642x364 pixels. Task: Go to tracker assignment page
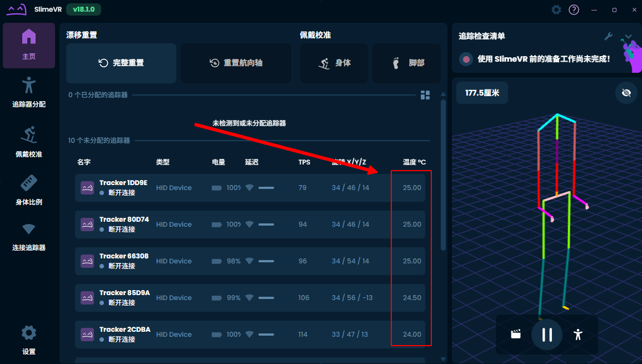pyautogui.click(x=29, y=92)
